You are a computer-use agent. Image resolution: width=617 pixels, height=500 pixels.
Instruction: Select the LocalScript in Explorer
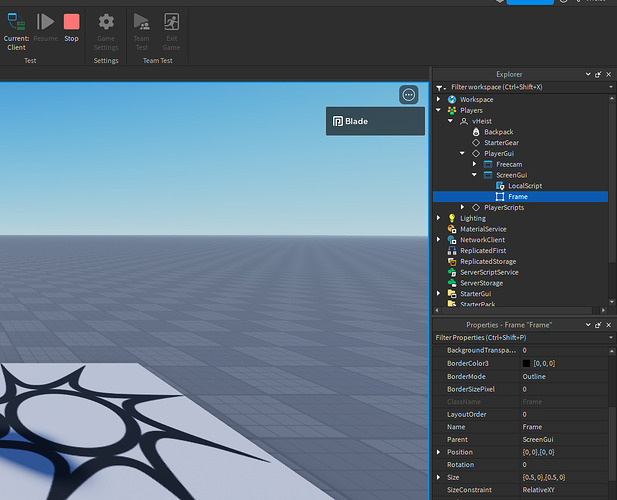coord(525,186)
